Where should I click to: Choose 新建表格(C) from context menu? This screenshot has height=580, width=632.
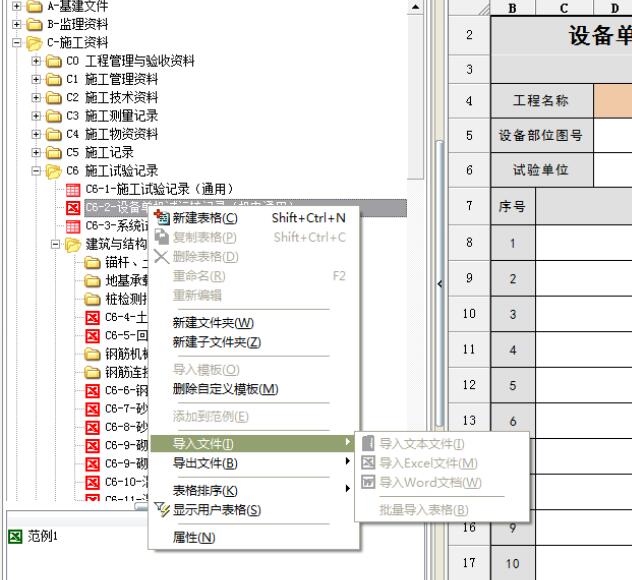tap(254, 218)
